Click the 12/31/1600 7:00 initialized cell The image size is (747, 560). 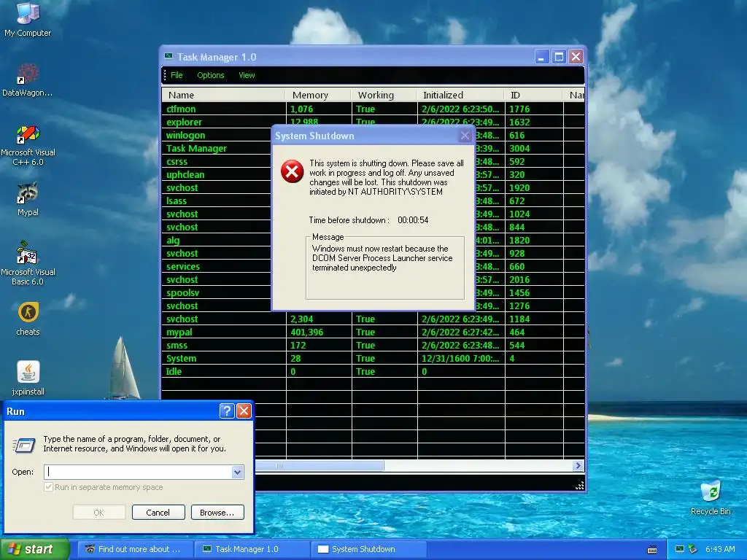(460, 359)
